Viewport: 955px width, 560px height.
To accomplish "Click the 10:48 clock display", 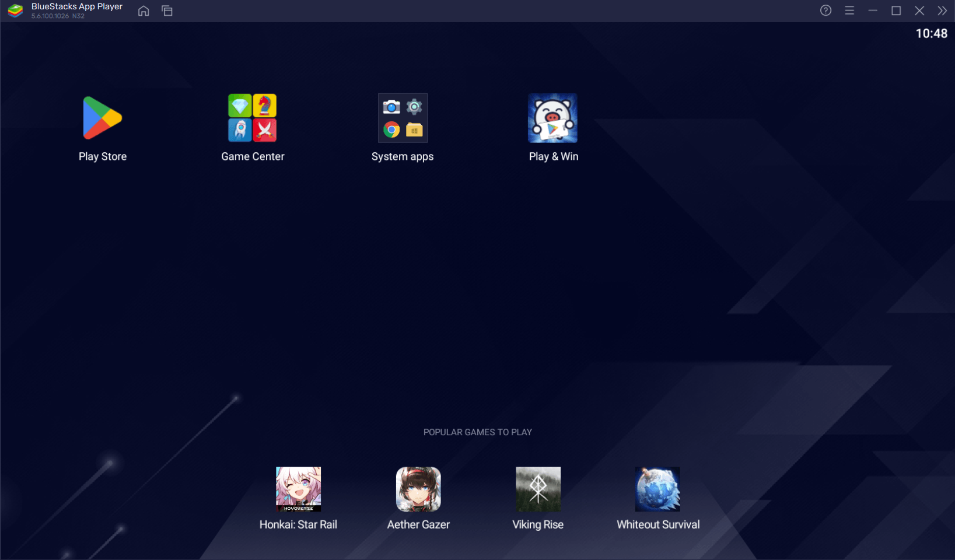I will 931,33.
